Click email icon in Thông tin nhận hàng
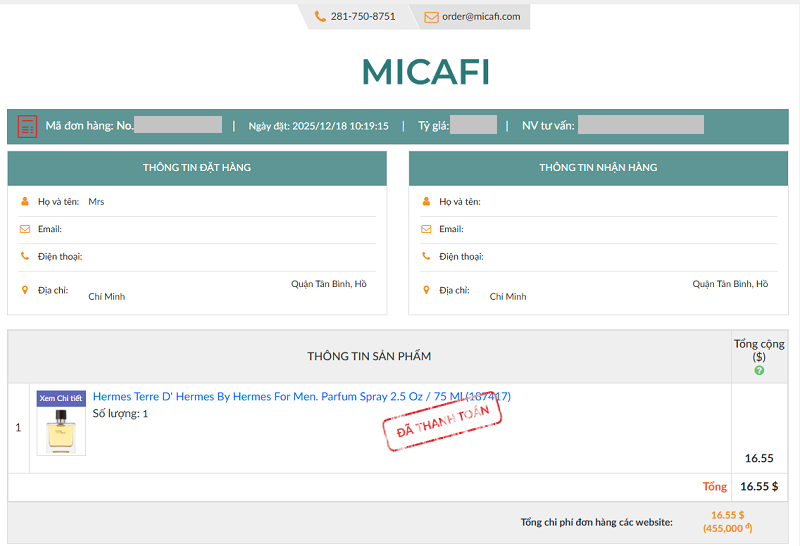Viewport: 800px width, 546px height. click(426, 229)
